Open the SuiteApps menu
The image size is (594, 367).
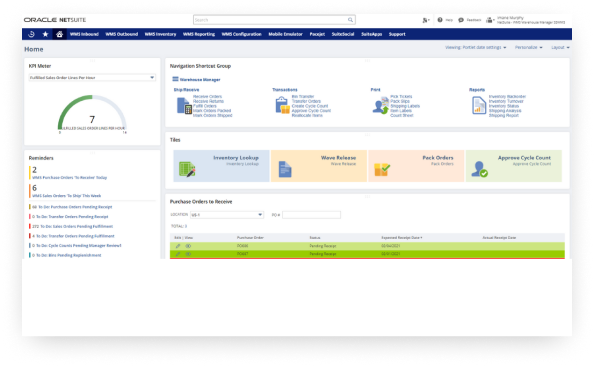[371, 34]
